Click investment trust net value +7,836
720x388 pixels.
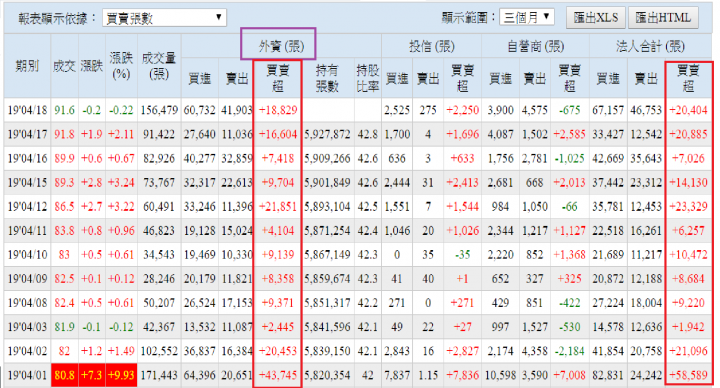pos(462,375)
